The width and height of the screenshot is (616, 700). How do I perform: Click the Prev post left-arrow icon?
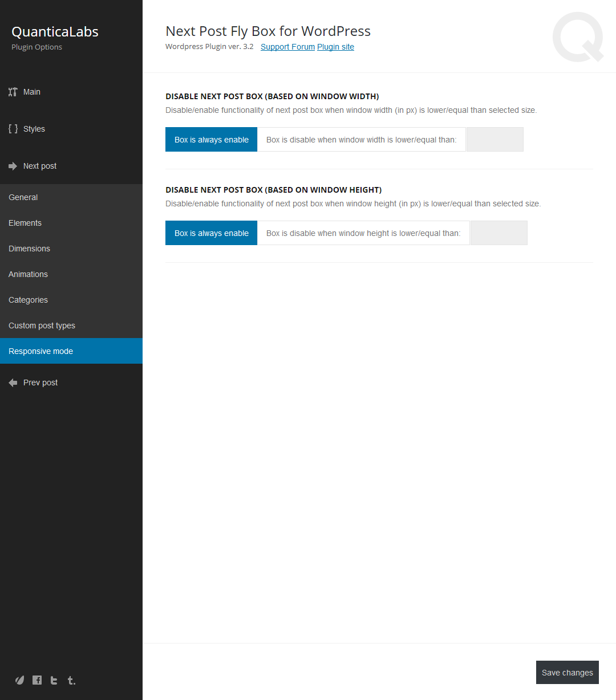click(13, 382)
